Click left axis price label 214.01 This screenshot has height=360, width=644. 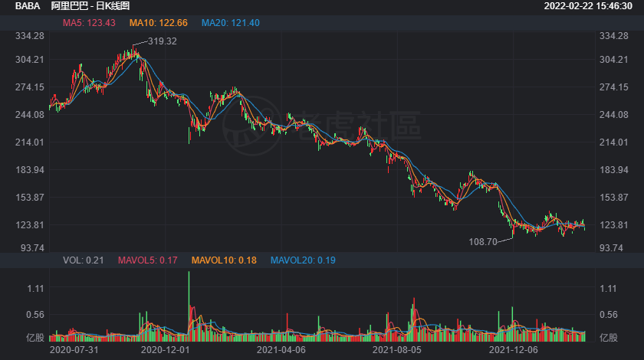(x=30, y=142)
